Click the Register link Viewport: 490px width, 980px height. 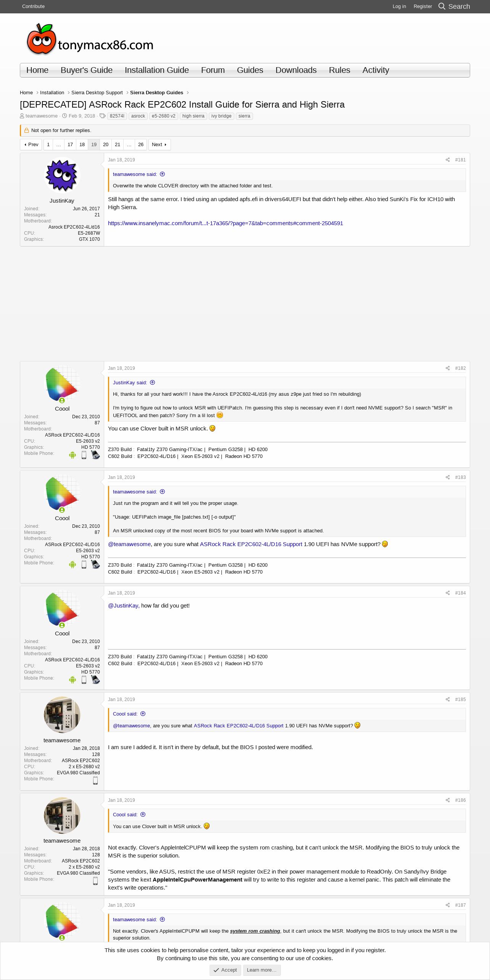pos(423,6)
